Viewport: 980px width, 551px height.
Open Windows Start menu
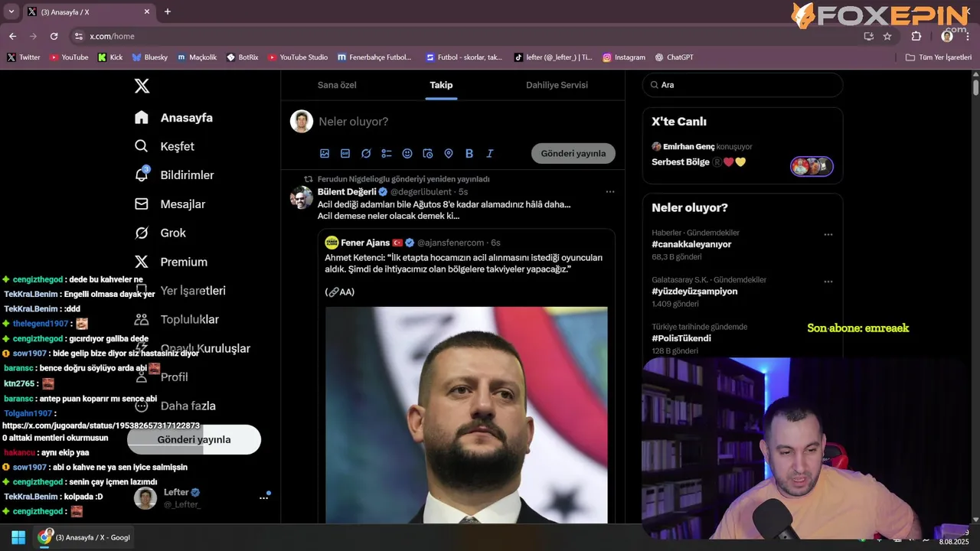click(x=18, y=537)
